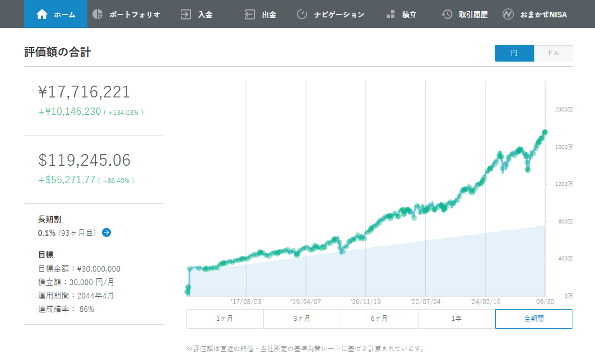Choose the 1年 period option
This screenshot has height=364, width=595.
pos(457,318)
